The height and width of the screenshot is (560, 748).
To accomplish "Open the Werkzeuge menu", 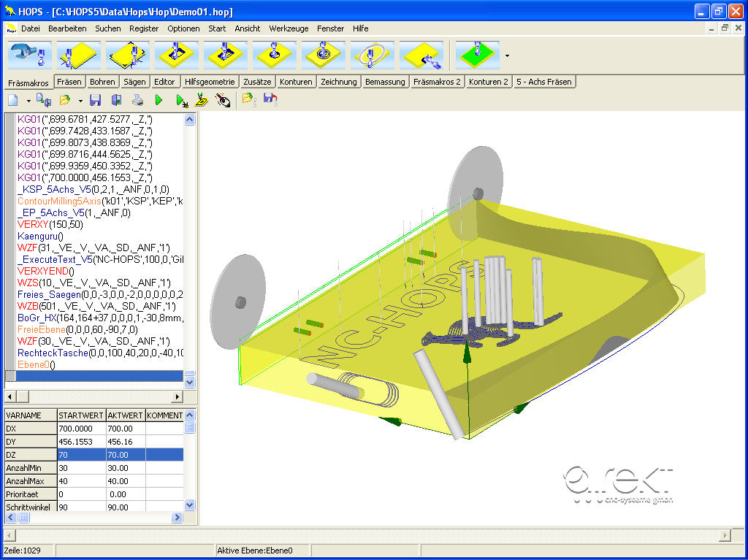I will [x=289, y=28].
